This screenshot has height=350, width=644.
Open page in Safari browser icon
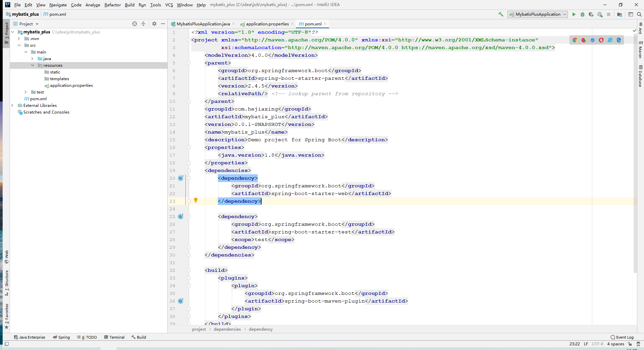coord(592,40)
